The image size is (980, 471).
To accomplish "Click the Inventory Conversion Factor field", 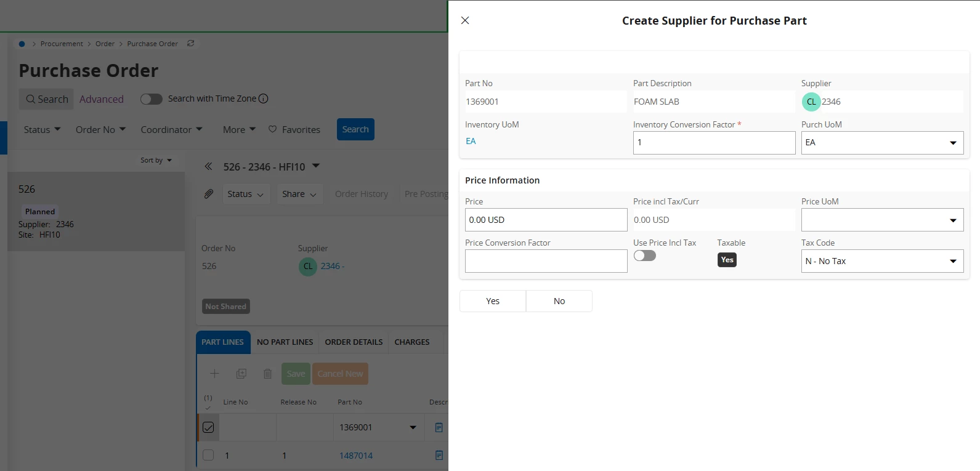I will pos(714,143).
